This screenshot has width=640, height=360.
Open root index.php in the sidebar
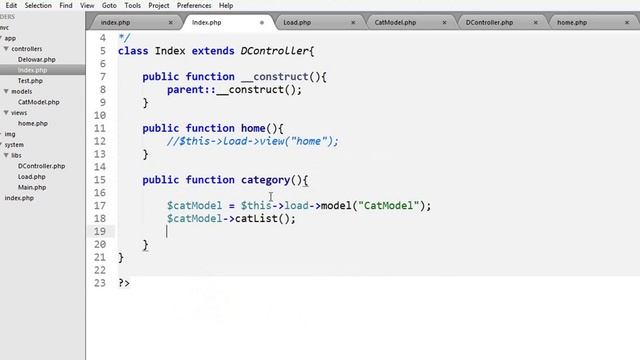19,198
